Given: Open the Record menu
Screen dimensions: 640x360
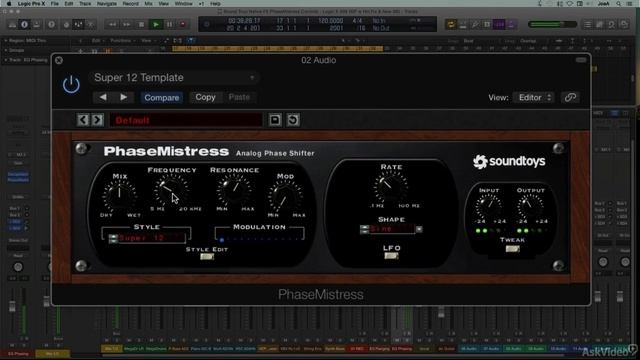Looking at the screenshot, I should [x=131, y=4].
